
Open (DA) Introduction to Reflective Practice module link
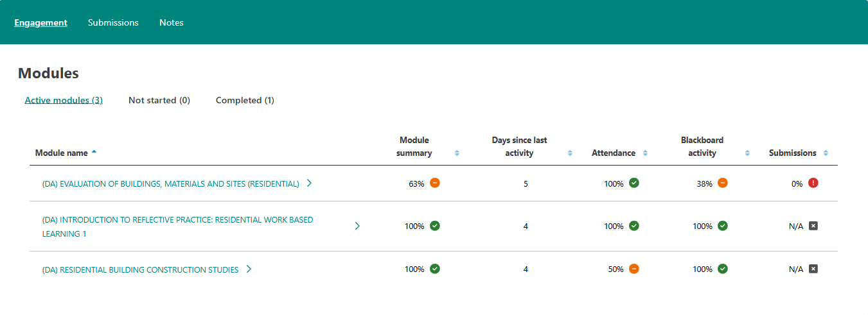178,226
